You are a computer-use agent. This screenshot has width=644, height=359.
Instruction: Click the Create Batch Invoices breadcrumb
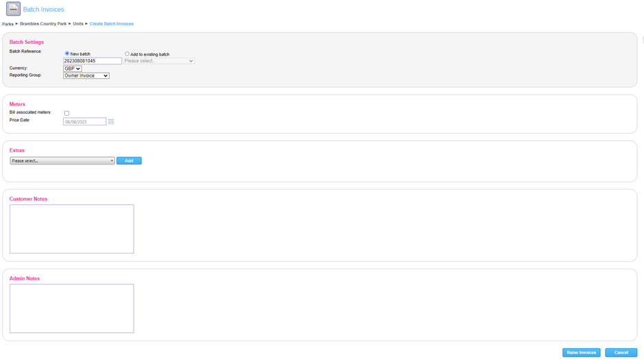pos(112,24)
